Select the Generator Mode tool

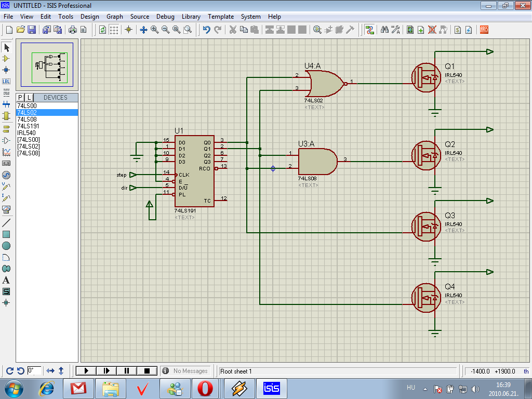(6, 175)
